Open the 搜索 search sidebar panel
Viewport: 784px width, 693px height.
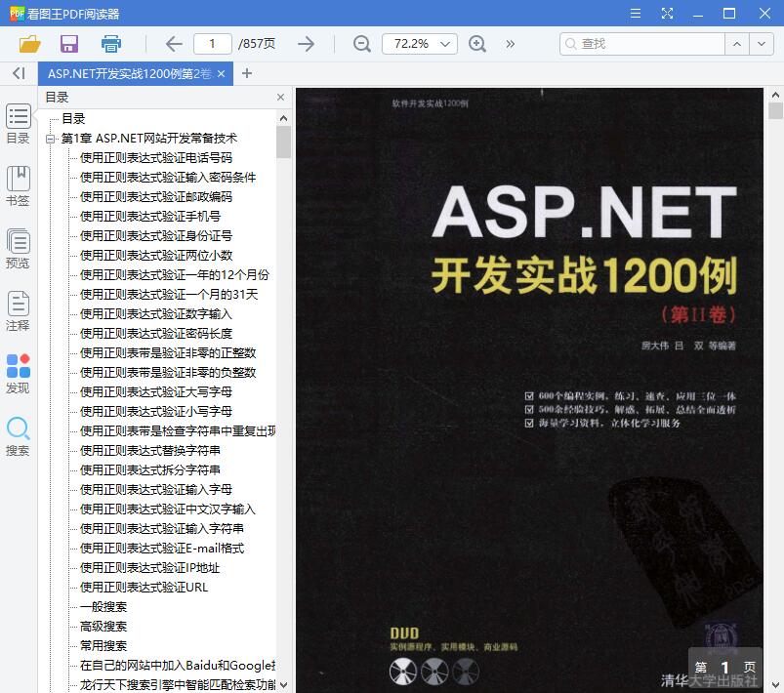[18, 436]
